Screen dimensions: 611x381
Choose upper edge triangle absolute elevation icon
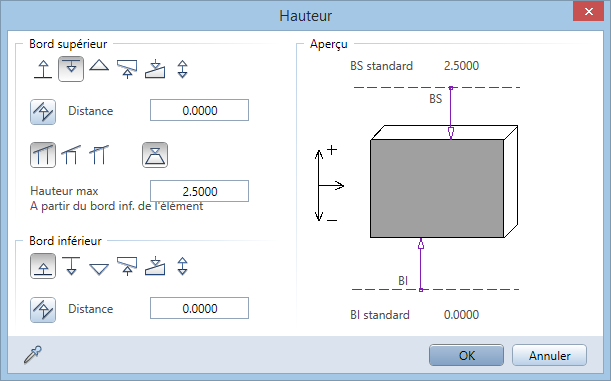99,65
